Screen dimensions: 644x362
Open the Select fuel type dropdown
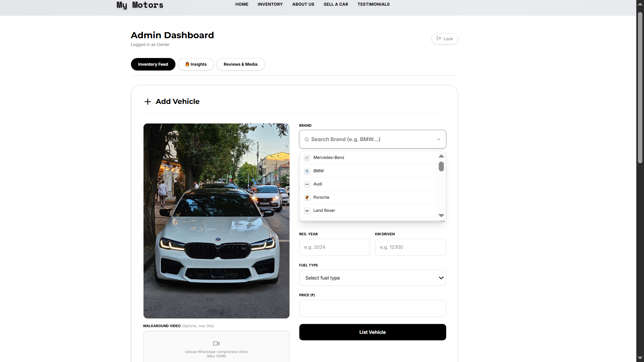[x=372, y=278]
